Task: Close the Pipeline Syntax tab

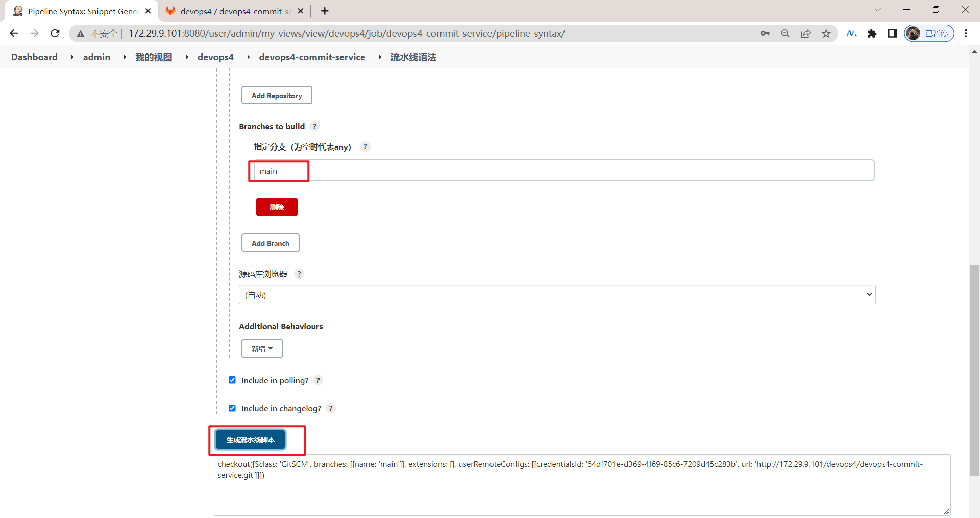Action: (148, 11)
